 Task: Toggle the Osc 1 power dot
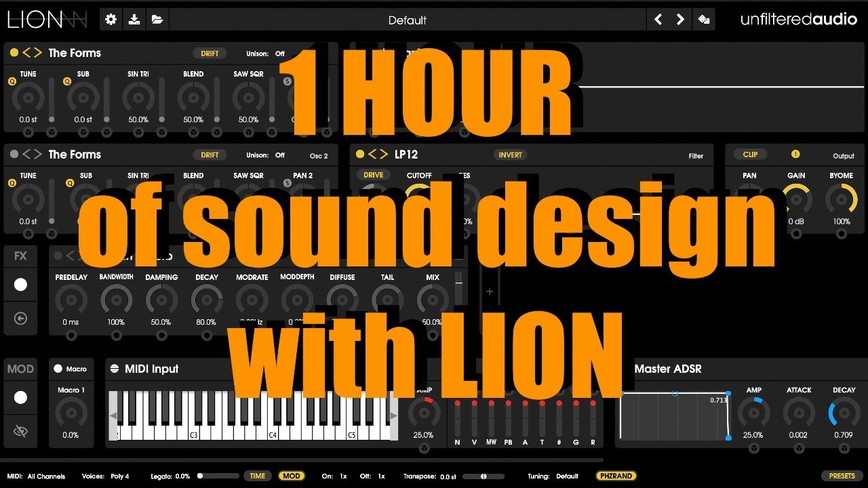(14, 52)
